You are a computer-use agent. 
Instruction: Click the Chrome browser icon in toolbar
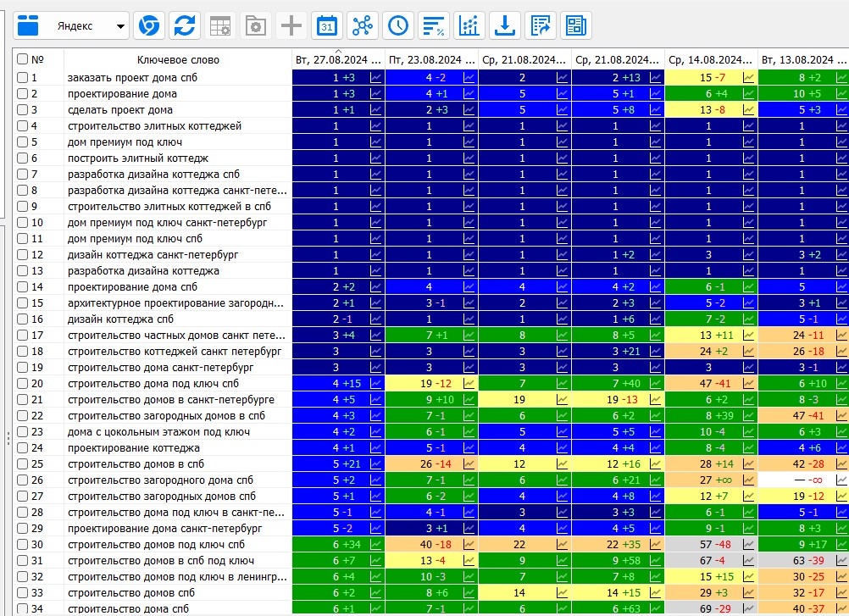pos(149,25)
